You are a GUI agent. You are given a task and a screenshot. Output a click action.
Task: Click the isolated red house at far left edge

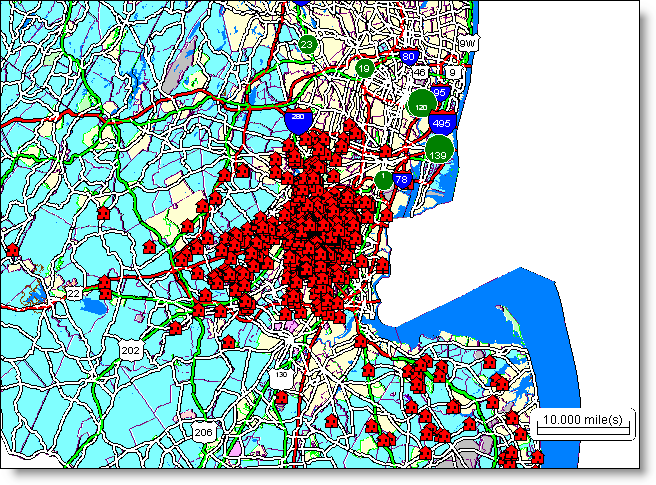point(13,248)
